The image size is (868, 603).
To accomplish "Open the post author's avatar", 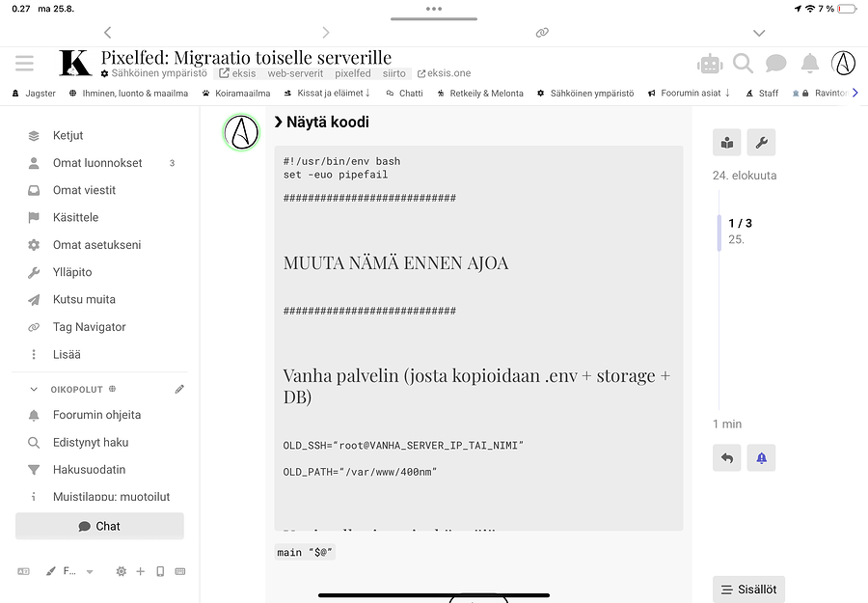I will (x=241, y=132).
